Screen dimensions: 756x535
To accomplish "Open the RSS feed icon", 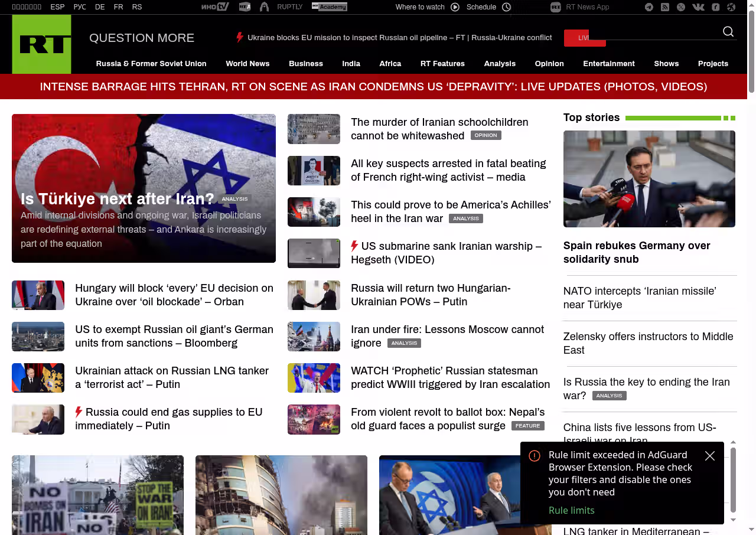I will [665, 7].
